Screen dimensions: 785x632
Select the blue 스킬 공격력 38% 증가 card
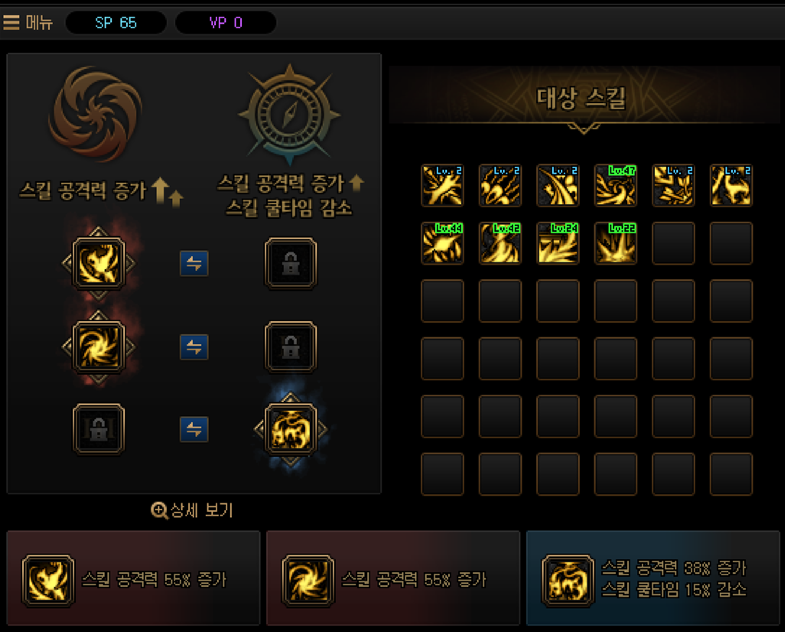click(653, 578)
